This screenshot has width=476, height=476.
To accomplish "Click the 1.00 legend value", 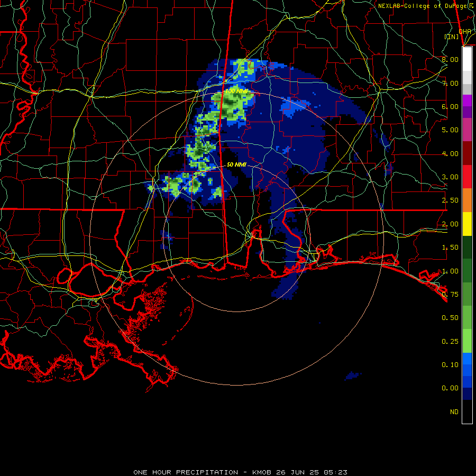I will (x=450, y=271).
